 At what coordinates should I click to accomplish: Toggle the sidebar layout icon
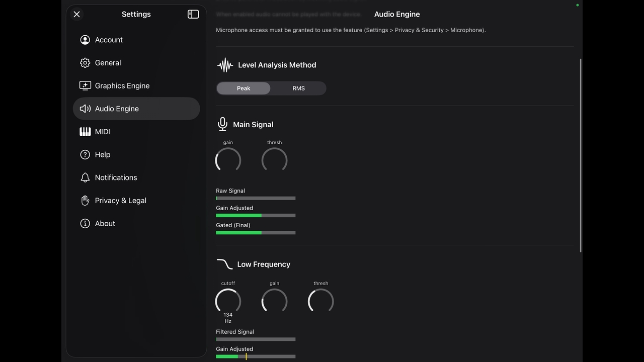coord(193,14)
